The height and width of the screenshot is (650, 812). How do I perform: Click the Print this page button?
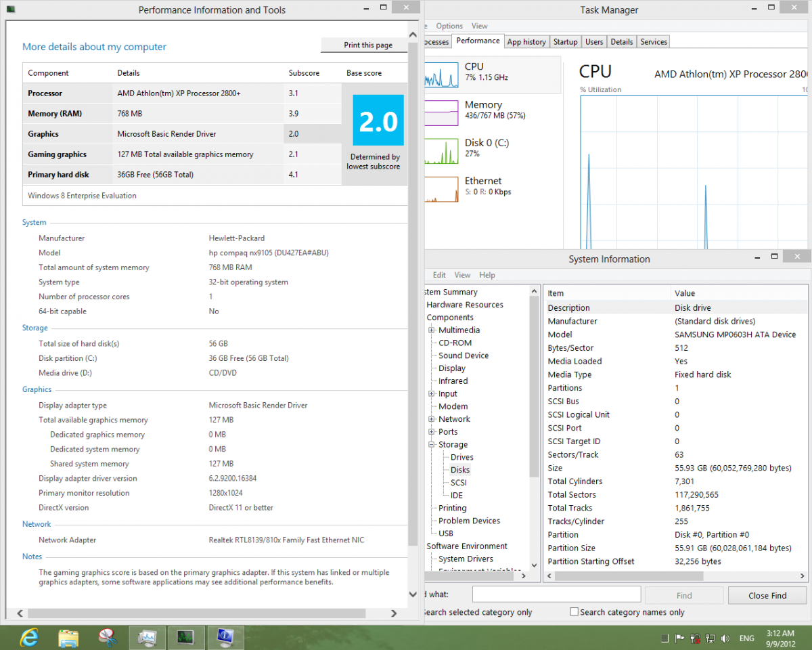click(367, 45)
